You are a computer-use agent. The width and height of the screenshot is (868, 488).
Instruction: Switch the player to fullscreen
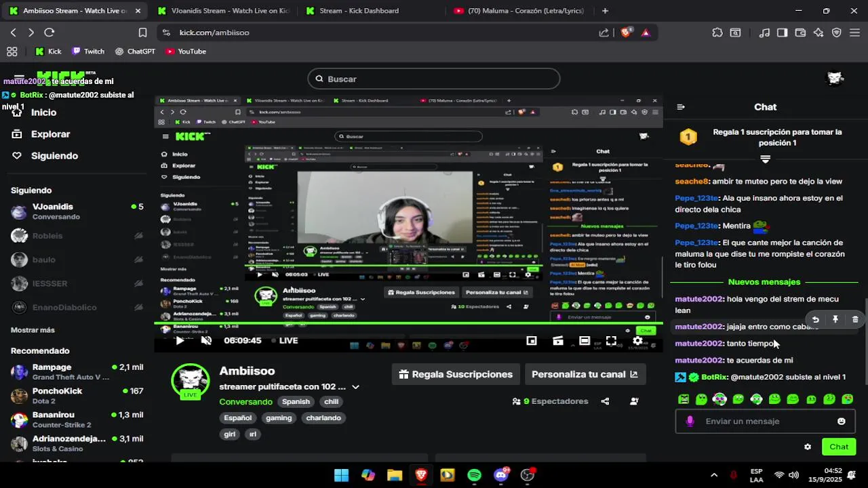point(611,340)
